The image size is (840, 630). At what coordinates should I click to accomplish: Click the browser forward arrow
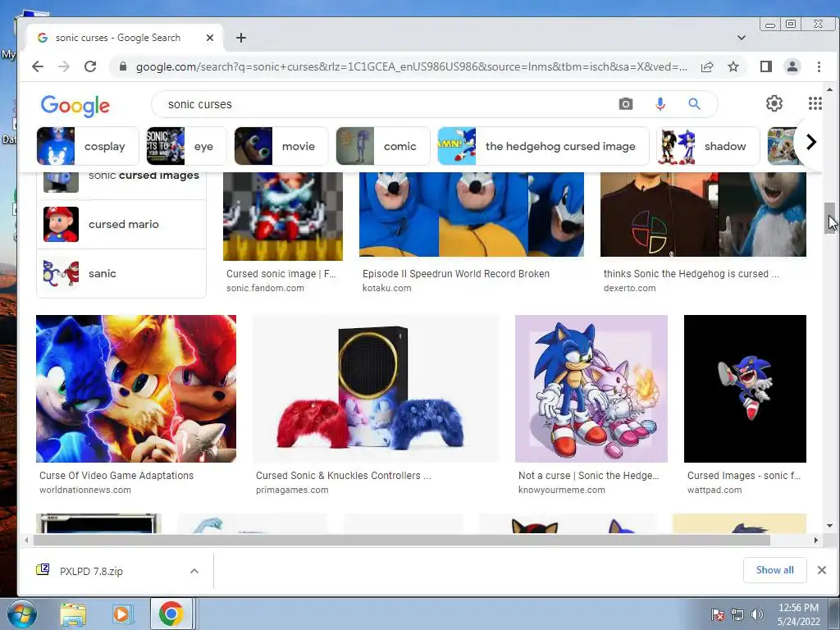click(64, 66)
